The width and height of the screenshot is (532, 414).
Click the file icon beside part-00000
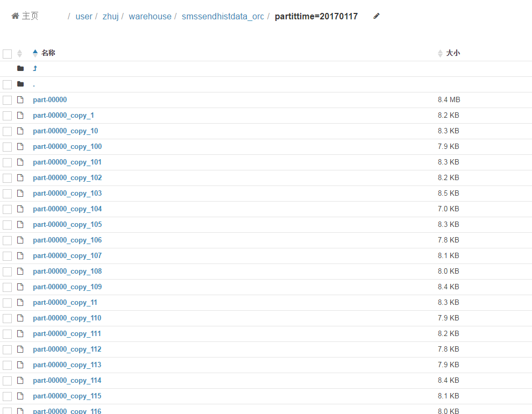pyautogui.click(x=20, y=99)
